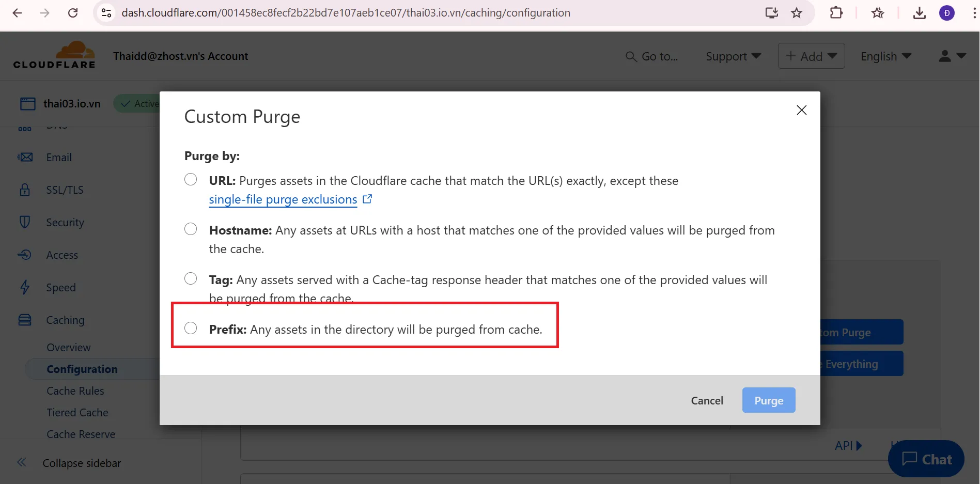This screenshot has height=484, width=980.
Task: Open the Security shield icon
Action: click(25, 222)
